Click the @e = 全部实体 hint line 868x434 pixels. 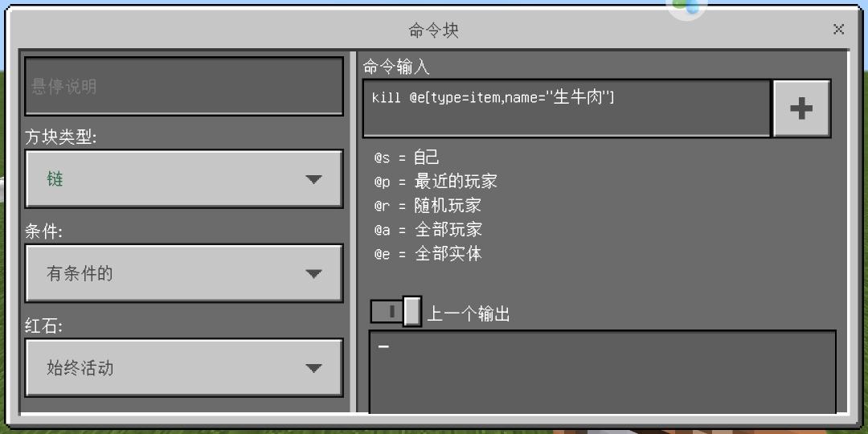click(x=428, y=254)
